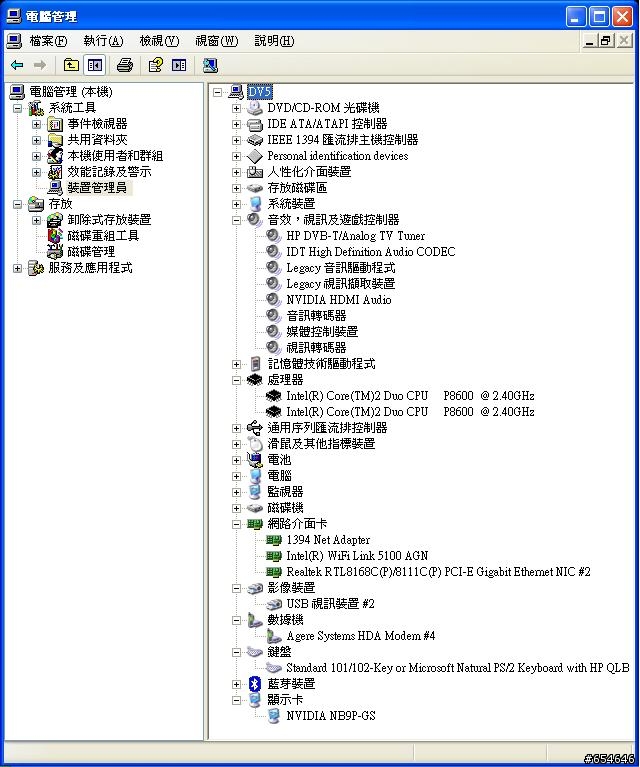
Task: Click the scan for hardware changes icon
Action: (210, 65)
